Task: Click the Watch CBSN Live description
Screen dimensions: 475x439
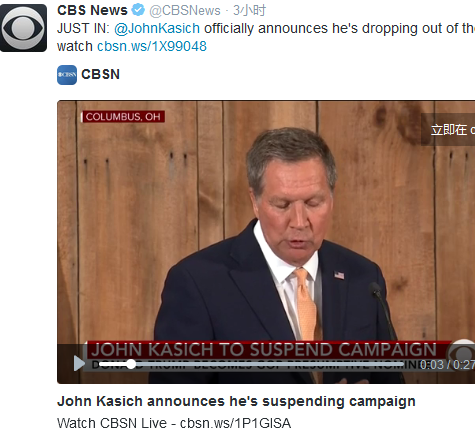Action: pos(174,423)
